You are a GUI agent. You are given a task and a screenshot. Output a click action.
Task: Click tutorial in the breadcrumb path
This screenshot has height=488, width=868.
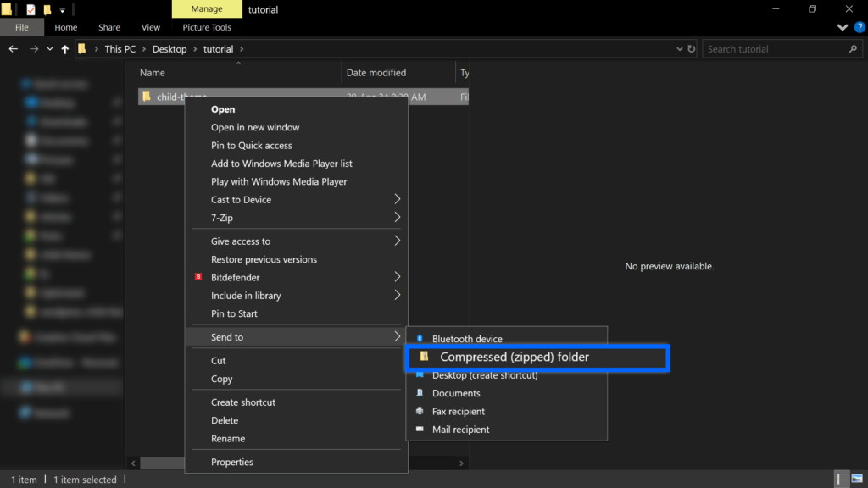point(218,48)
